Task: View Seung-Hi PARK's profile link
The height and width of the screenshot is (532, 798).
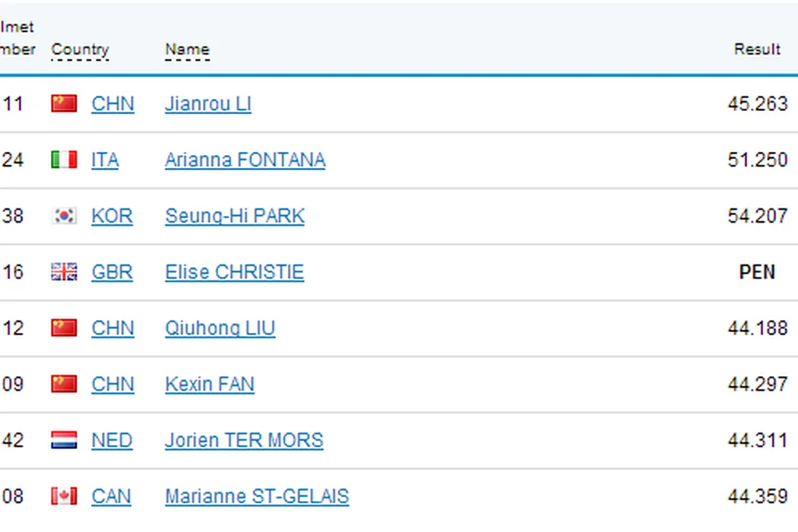Action: pos(234,217)
